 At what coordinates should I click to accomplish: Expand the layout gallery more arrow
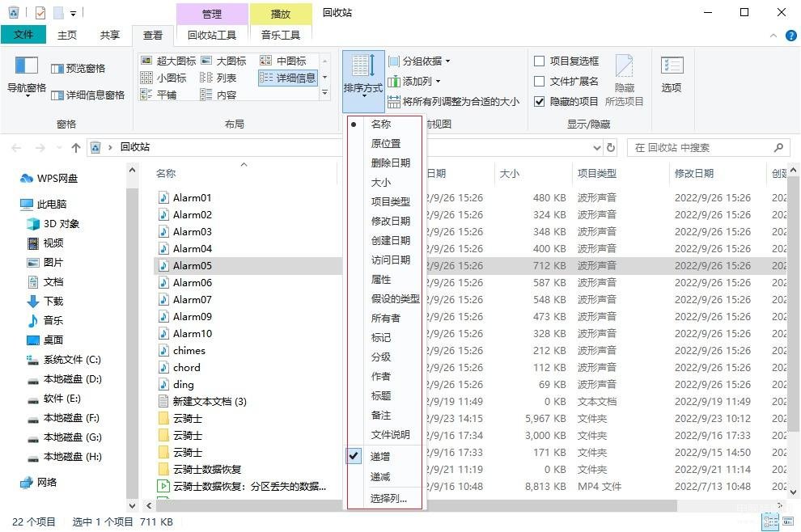pyautogui.click(x=324, y=93)
